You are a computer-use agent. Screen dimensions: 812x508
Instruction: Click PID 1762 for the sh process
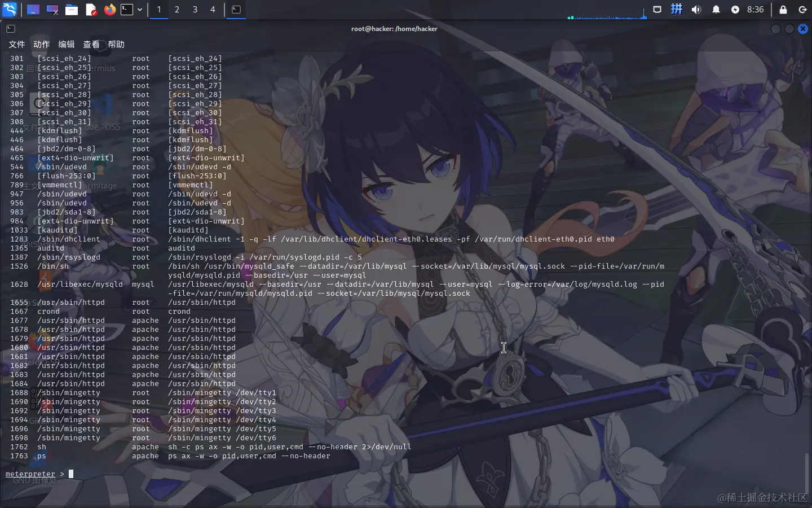[19, 447]
